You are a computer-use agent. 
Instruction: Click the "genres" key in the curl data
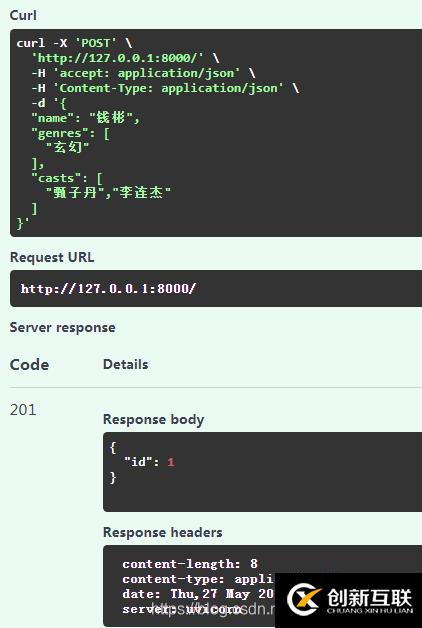click(63, 133)
